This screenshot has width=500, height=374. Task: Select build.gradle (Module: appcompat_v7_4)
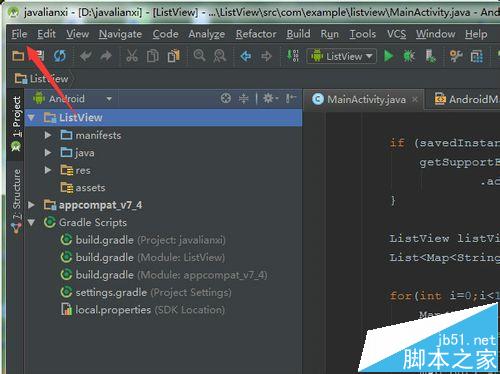pyautogui.click(x=164, y=275)
